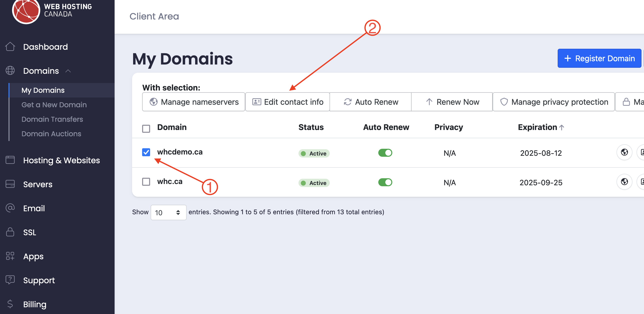644x314 pixels.
Task: Click the Billing dollar sign icon
Action: (x=10, y=304)
